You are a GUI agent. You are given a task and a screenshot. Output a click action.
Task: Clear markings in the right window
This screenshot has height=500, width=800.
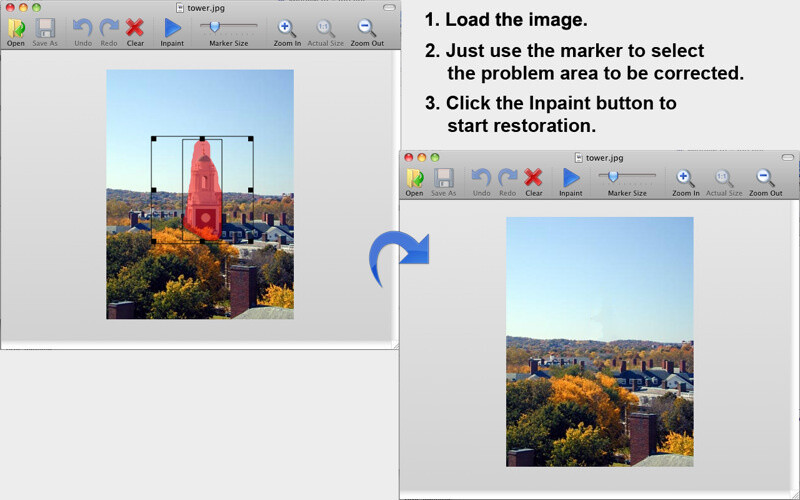point(534,182)
